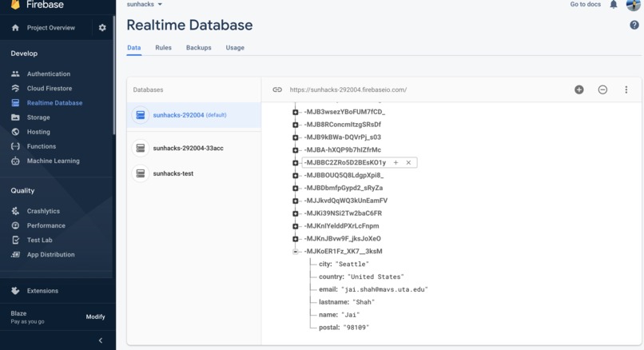Image resolution: width=644 pixels, height=350 pixels.
Task: Click the postal value "98109"
Action: [356, 328]
